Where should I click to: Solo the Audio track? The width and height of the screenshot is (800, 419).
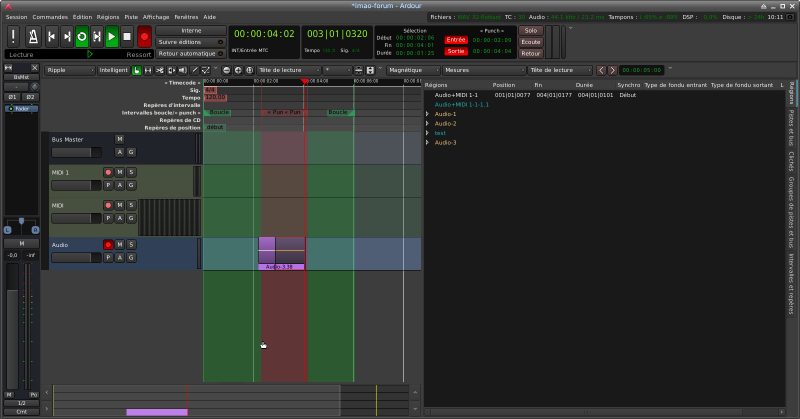[x=131, y=245]
